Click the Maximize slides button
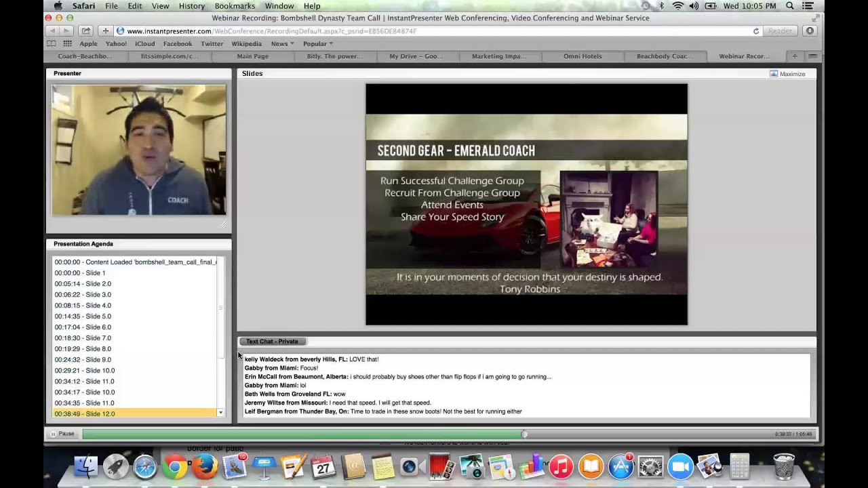The width and height of the screenshot is (868, 488). click(x=787, y=74)
